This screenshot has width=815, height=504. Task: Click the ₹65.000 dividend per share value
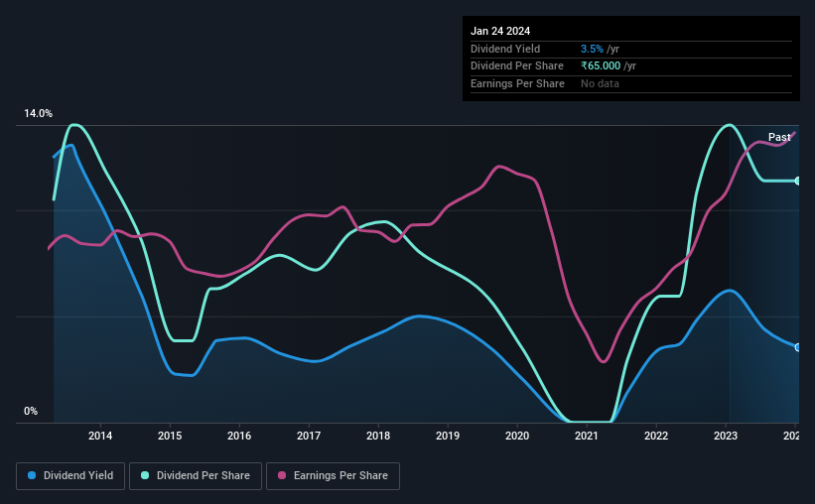pos(601,66)
